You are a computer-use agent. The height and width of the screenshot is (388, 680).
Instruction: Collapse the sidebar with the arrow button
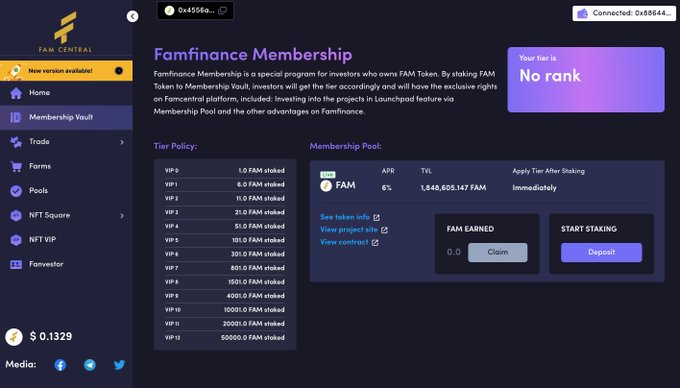pyautogui.click(x=132, y=16)
